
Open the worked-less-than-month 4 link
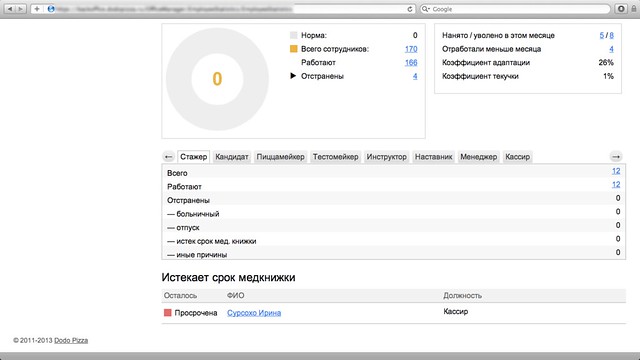point(611,49)
